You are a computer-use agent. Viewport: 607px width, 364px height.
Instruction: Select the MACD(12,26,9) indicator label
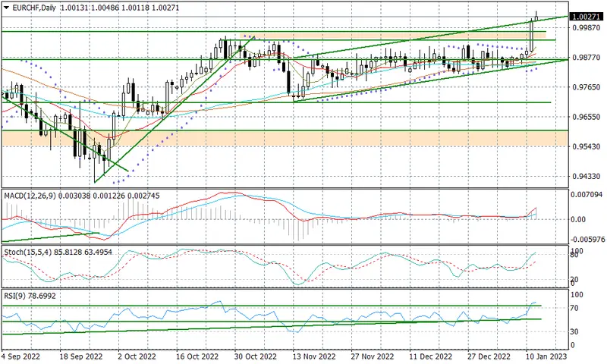tap(31, 196)
